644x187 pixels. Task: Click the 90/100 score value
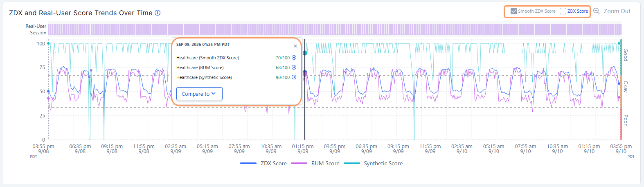283,77
